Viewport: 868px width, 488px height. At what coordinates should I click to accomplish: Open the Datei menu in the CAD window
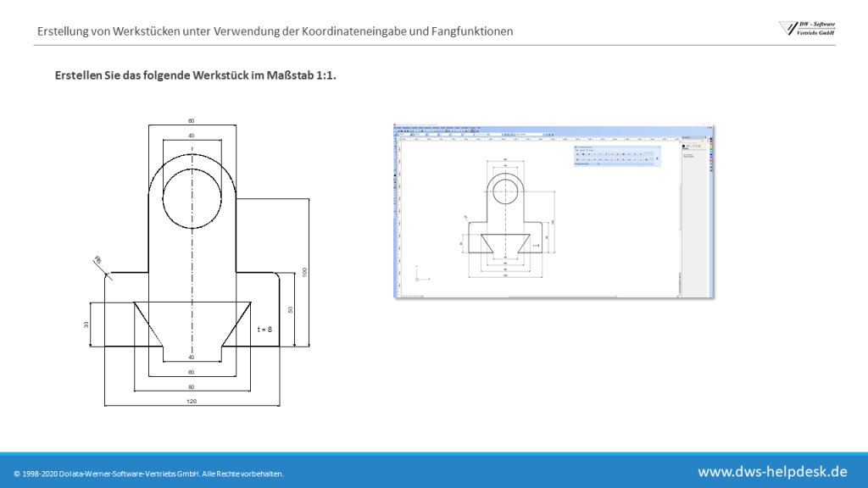tap(398, 127)
